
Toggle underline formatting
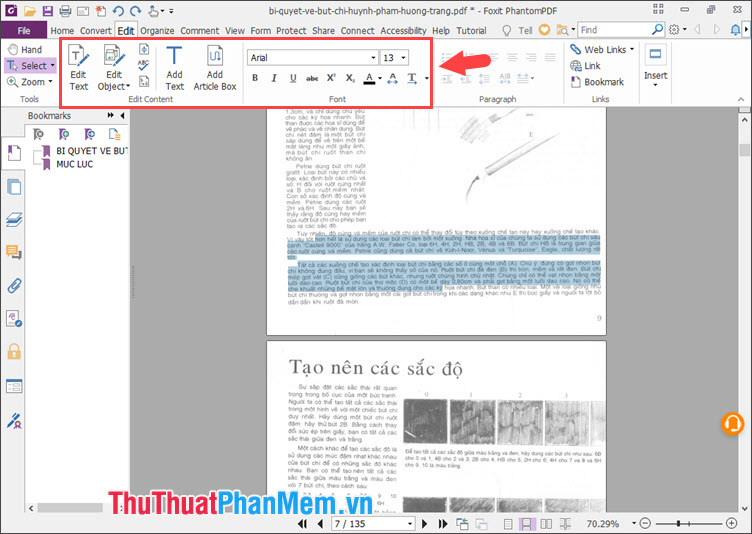(293, 78)
